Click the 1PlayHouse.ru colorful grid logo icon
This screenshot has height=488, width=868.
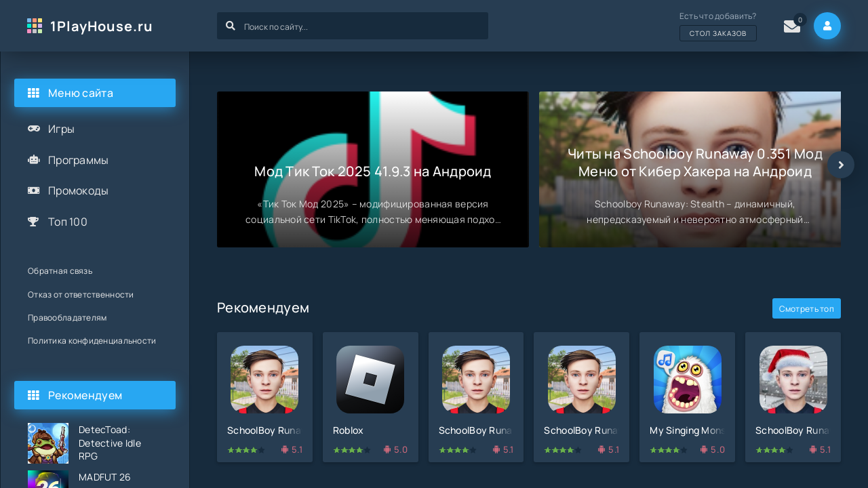point(35,26)
